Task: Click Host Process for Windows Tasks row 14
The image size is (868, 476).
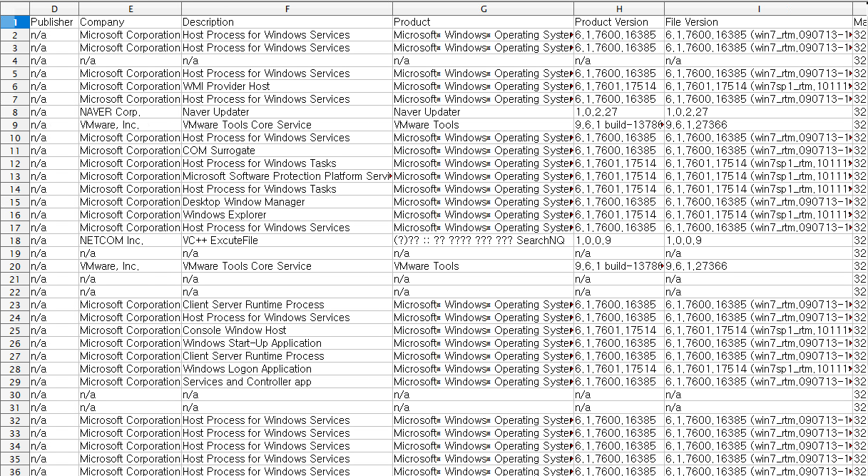Action: coord(287,189)
